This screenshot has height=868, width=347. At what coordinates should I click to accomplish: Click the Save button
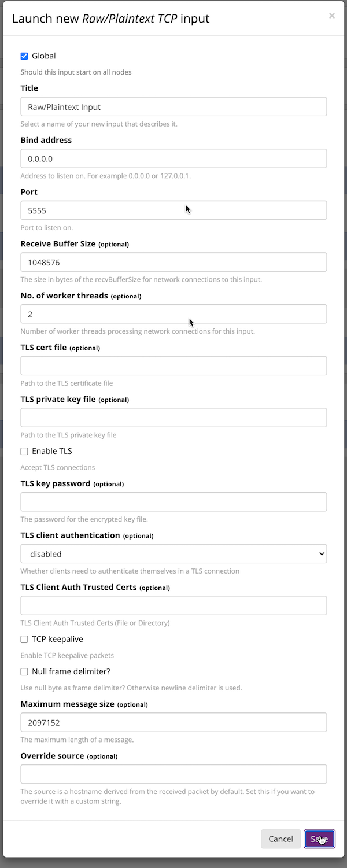(319, 839)
